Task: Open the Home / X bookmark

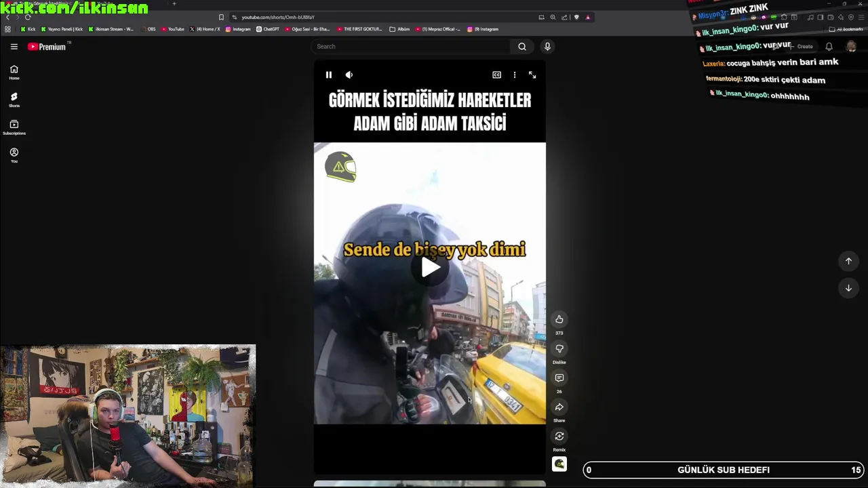Action: [x=205, y=29]
